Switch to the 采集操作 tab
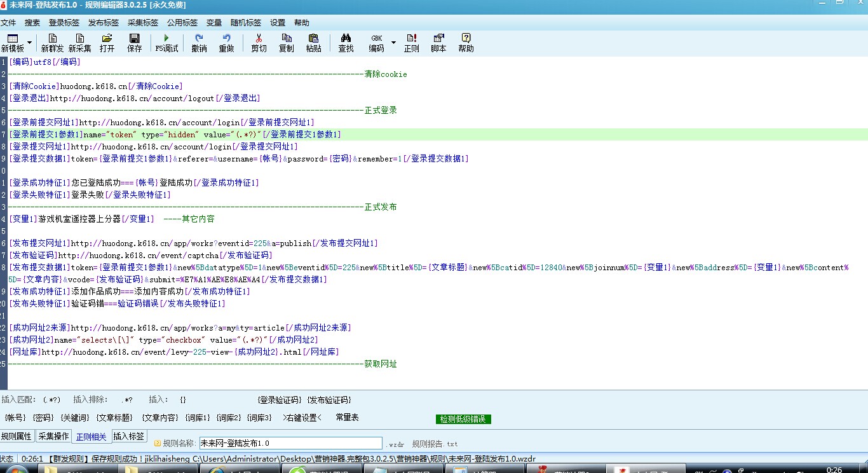Screen dimensions: 868x473 (x=53, y=437)
